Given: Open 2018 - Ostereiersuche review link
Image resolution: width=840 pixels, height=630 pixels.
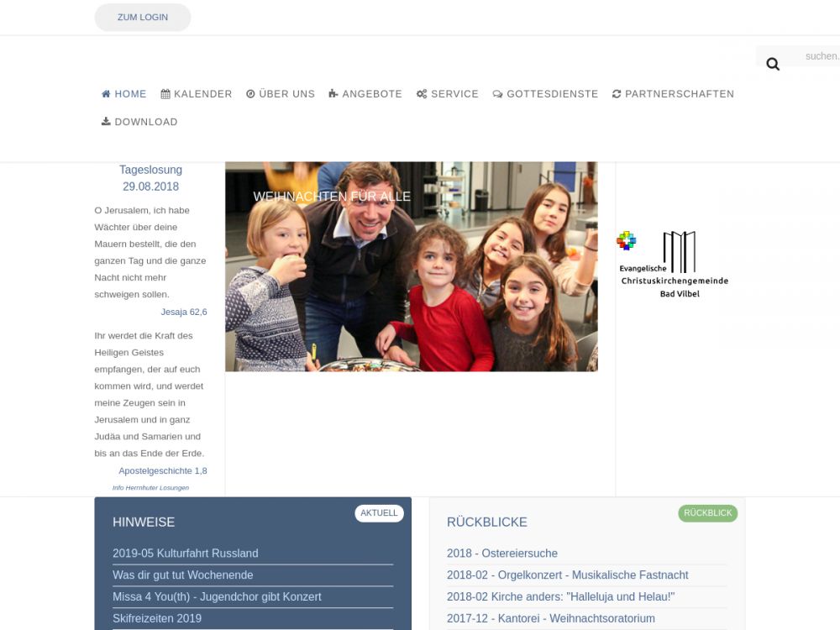Looking at the screenshot, I should (501, 554).
